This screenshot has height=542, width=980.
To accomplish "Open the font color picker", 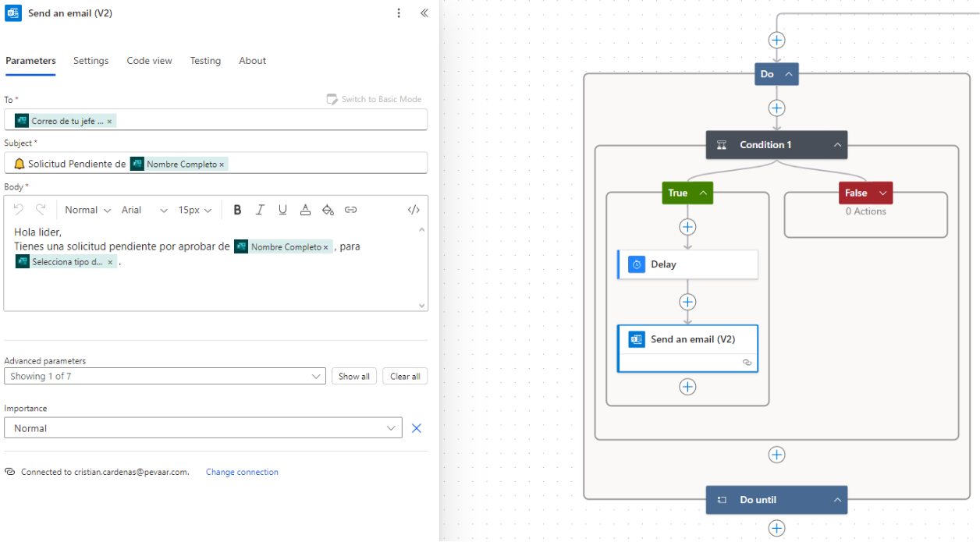I will [x=305, y=210].
